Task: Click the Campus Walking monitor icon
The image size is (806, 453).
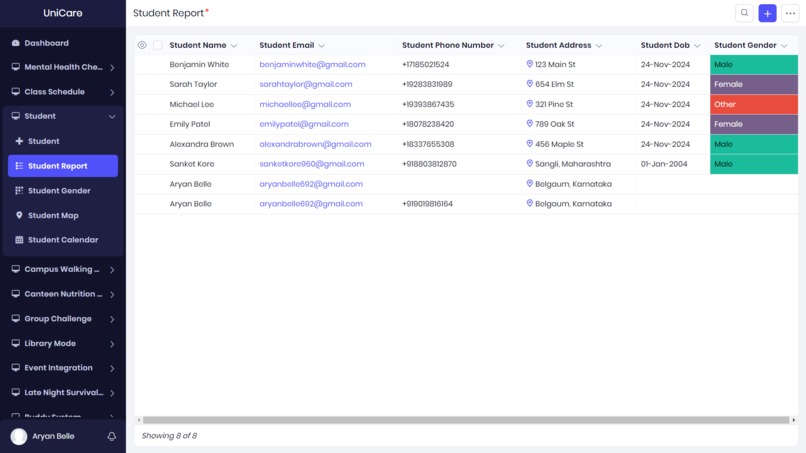Action: pos(15,269)
